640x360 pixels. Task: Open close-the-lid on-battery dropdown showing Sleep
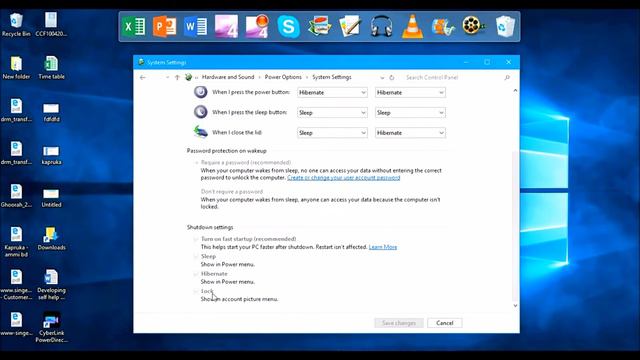coord(332,133)
